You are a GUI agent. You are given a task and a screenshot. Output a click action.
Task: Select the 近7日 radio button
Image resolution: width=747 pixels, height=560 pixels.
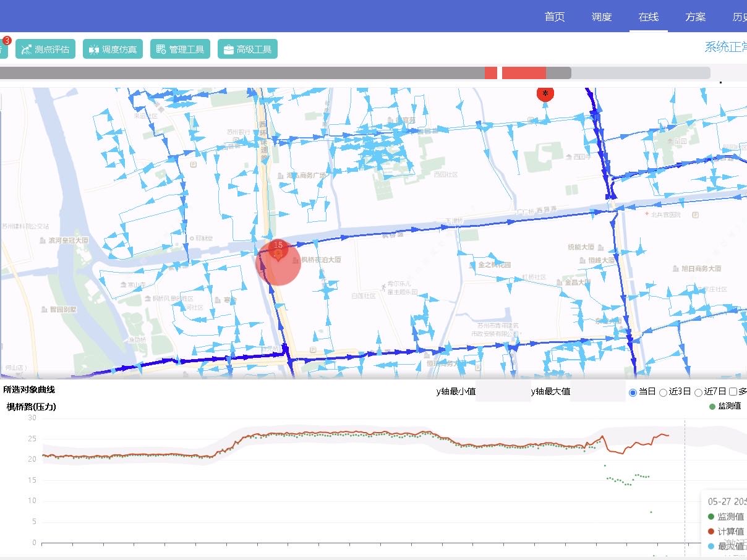coord(698,392)
